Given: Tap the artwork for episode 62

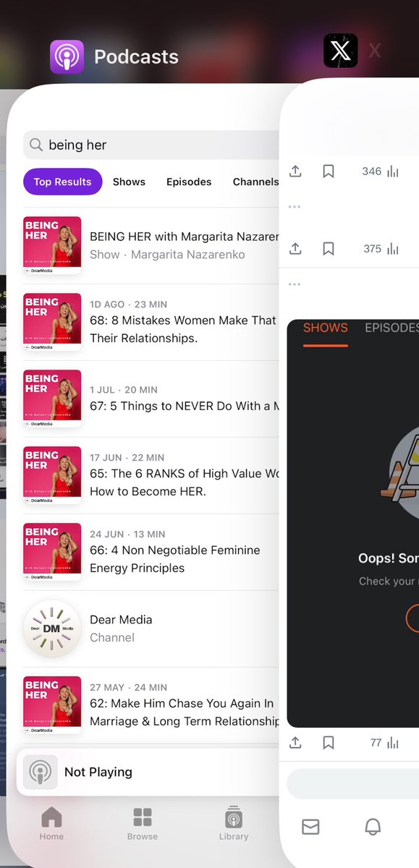Looking at the screenshot, I should (x=52, y=705).
